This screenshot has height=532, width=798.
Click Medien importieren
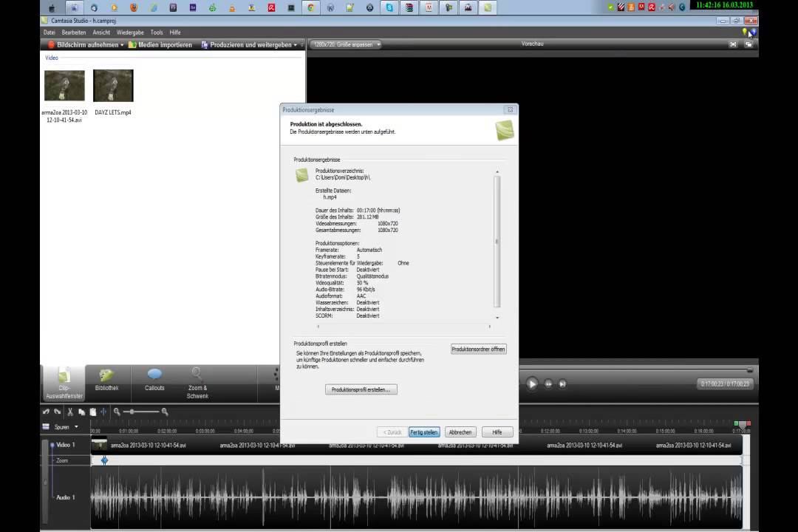coord(160,45)
